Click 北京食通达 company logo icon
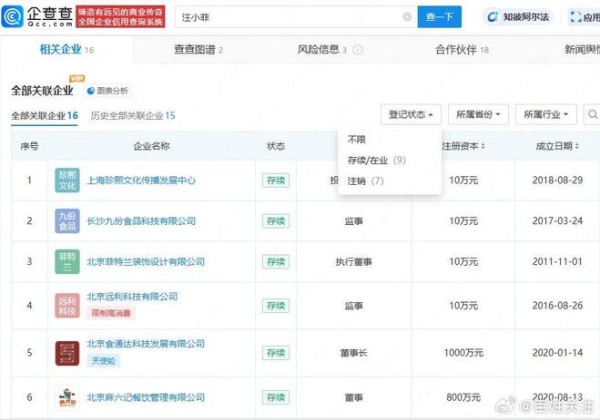Viewport: 600px width, 420px height. point(68,351)
